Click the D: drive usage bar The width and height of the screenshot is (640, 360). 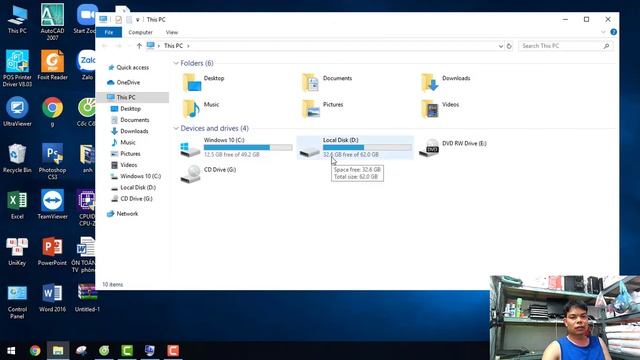(367, 147)
